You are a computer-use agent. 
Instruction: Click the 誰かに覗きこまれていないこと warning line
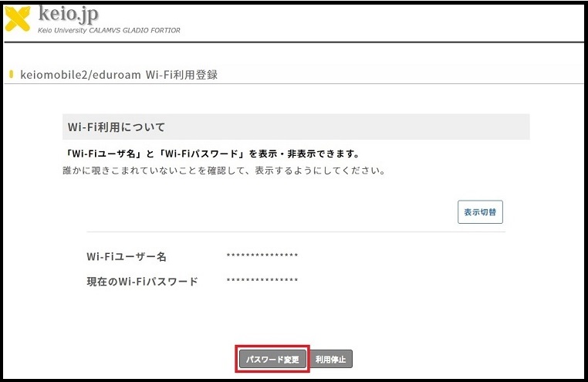pyautogui.click(x=224, y=170)
